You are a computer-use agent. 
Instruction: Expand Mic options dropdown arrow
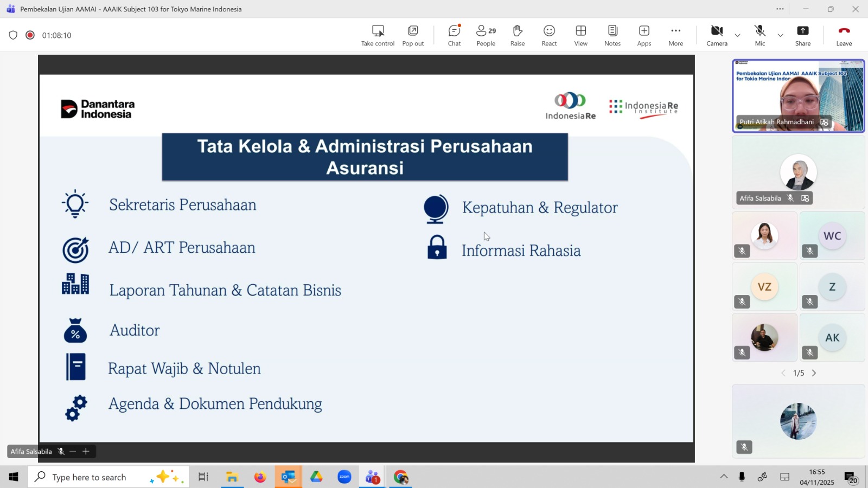[x=780, y=35]
